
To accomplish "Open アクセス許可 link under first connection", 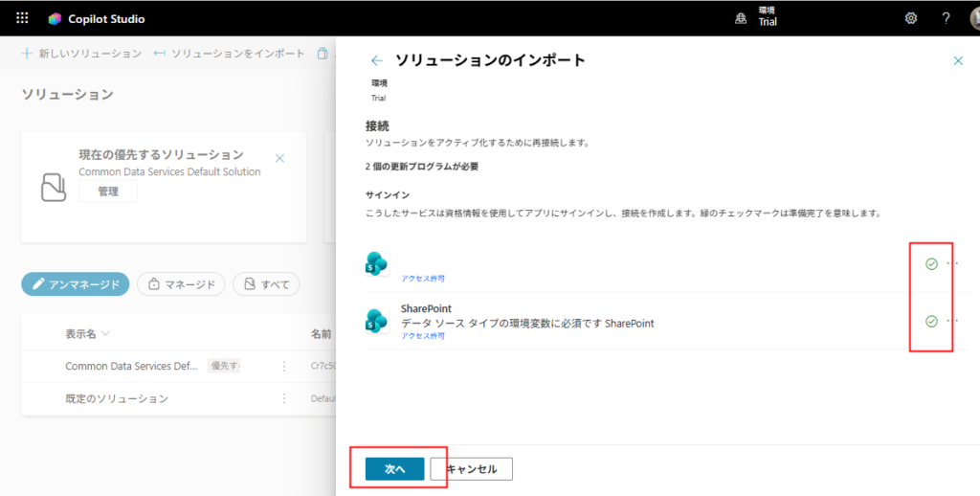I will pyautogui.click(x=422, y=279).
